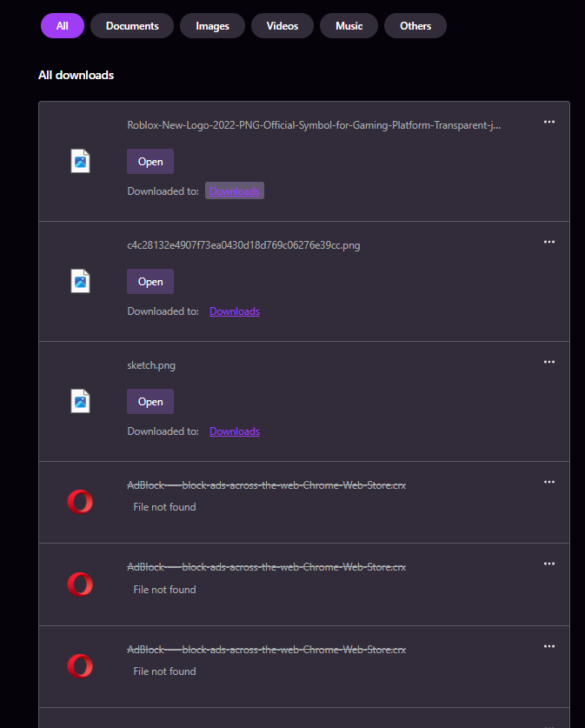Open more options for c4c28132e4907f73 png download
The width and height of the screenshot is (585, 728).
point(549,242)
